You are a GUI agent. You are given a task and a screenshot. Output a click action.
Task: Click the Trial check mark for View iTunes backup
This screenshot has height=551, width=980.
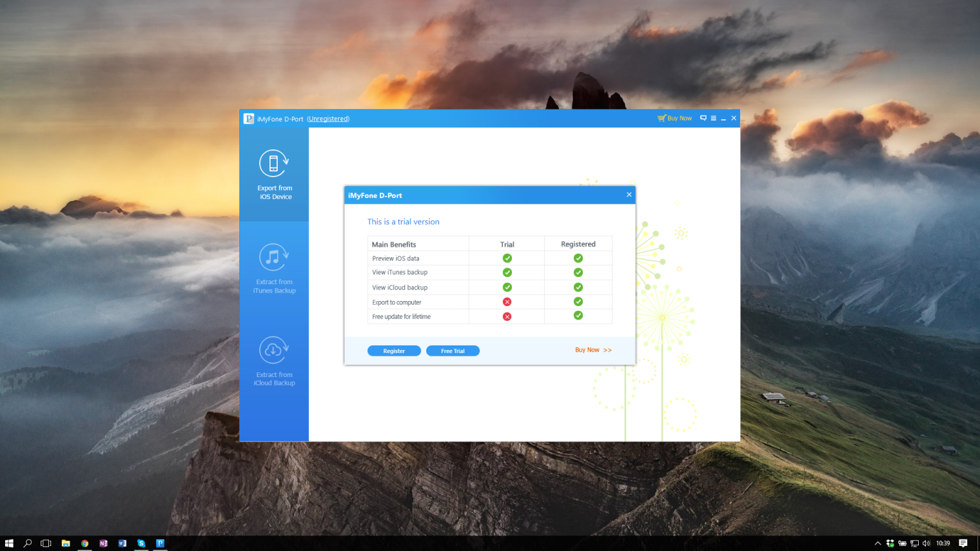507,273
